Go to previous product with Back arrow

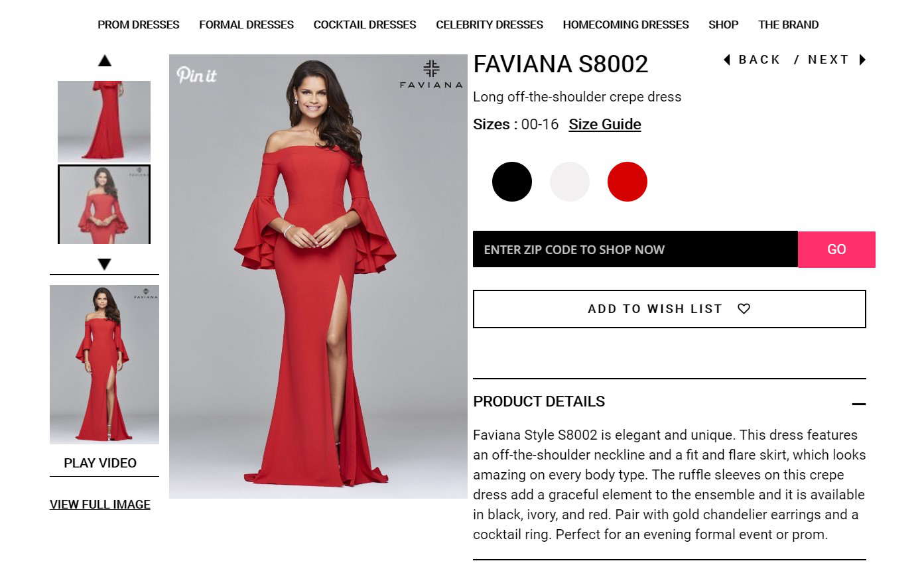tap(726, 60)
